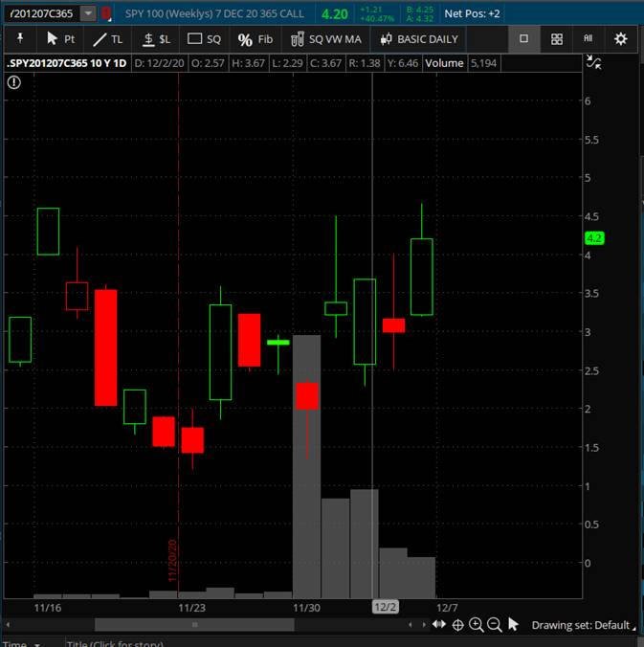The image size is (644, 647).
Task: Open chart settings gear icon
Action: [x=621, y=39]
